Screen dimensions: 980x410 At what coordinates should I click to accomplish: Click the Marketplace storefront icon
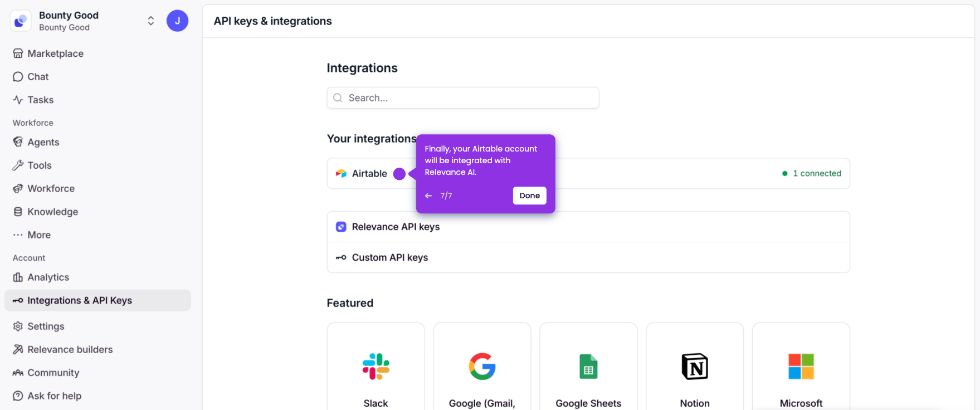click(x=18, y=53)
